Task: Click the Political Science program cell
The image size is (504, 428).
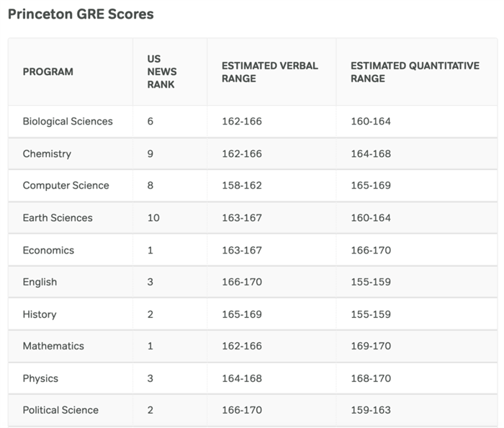Action: [60, 410]
